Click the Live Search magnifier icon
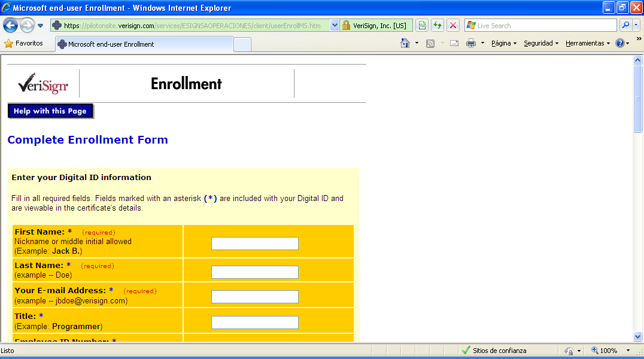This screenshot has height=359, width=644. 625,26
